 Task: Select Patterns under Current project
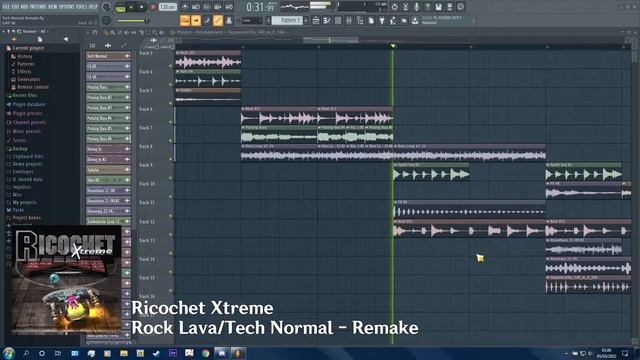click(25, 64)
